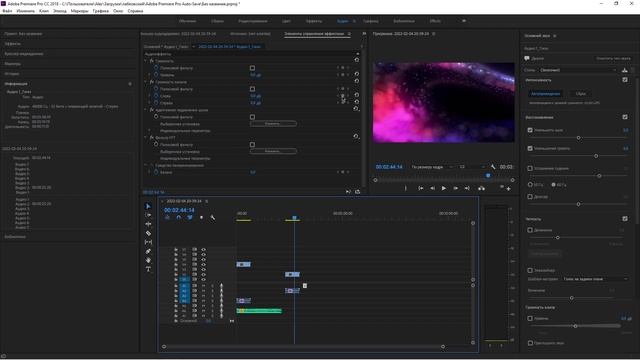
Task: Reset the FFT filter effect
Action: coord(356,137)
